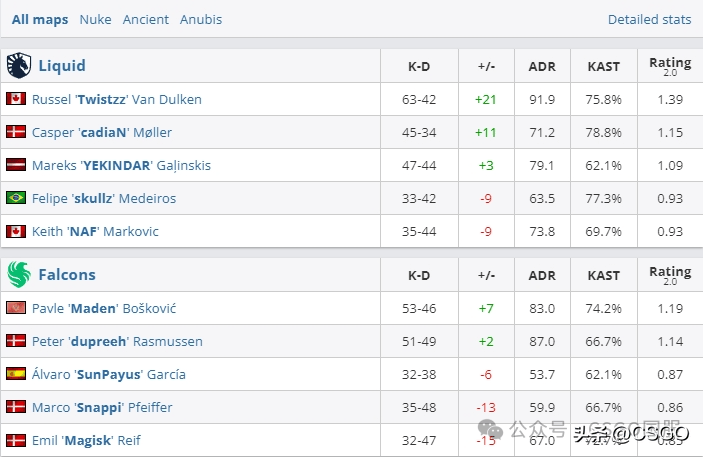The height and width of the screenshot is (457, 703).
Task: Click the KAST header in Falcons table
Action: 603,275
